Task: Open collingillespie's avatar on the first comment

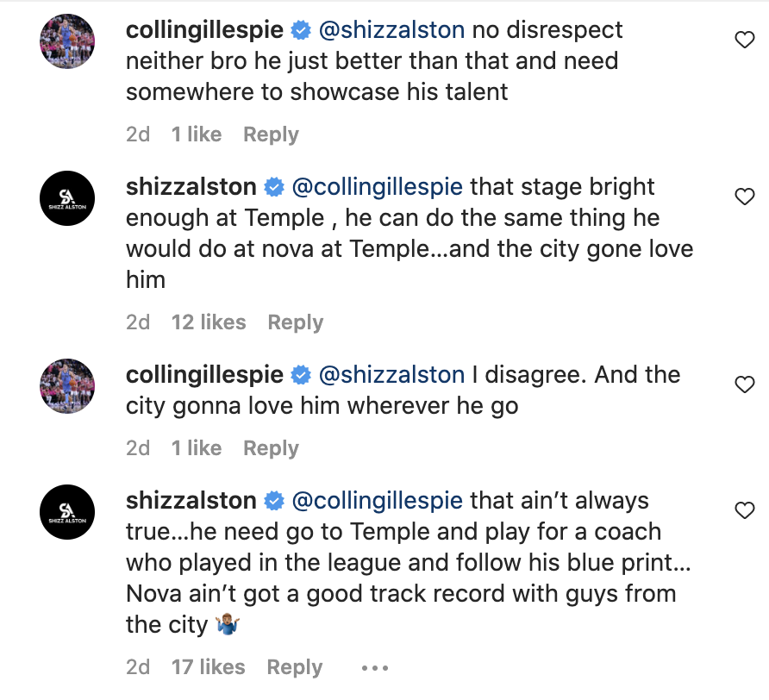Action: pos(67,41)
